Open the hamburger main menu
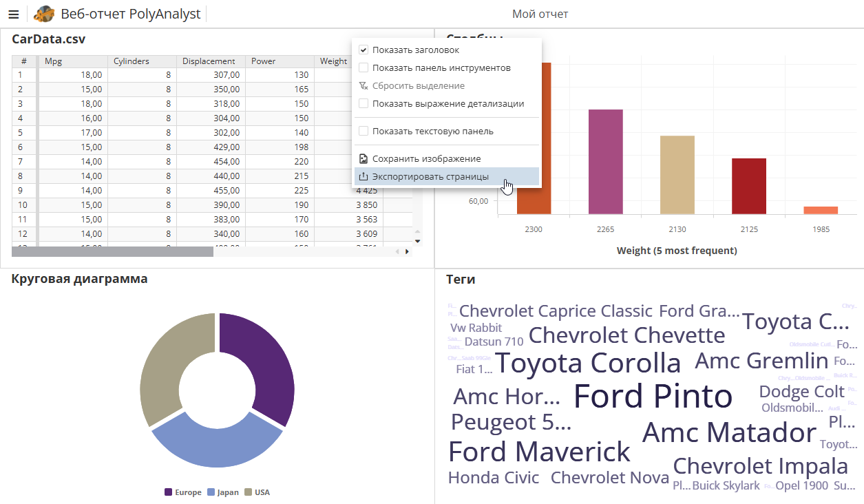Screen dimensions: 864x504 (x=13, y=14)
